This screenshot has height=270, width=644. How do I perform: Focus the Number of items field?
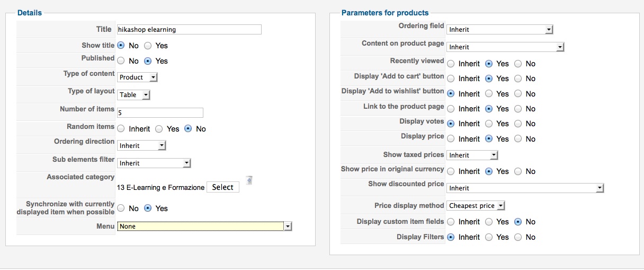coord(160,112)
